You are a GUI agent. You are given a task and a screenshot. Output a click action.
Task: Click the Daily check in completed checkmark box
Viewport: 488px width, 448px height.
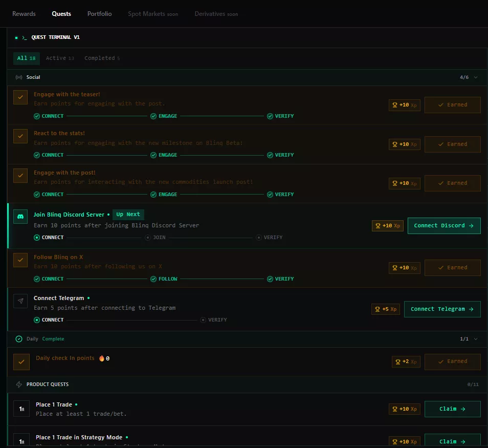coord(21,361)
